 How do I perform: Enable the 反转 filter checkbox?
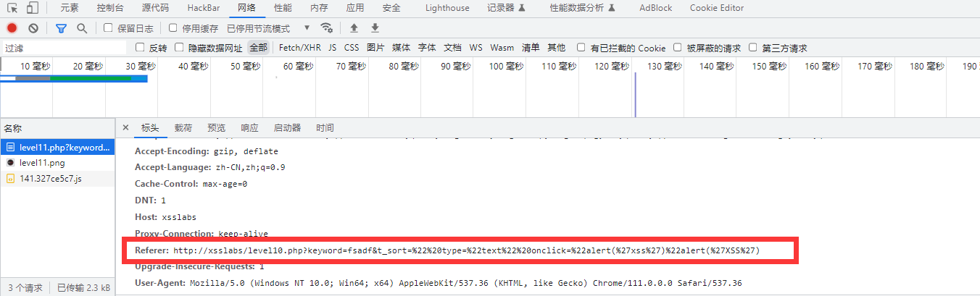[141, 48]
